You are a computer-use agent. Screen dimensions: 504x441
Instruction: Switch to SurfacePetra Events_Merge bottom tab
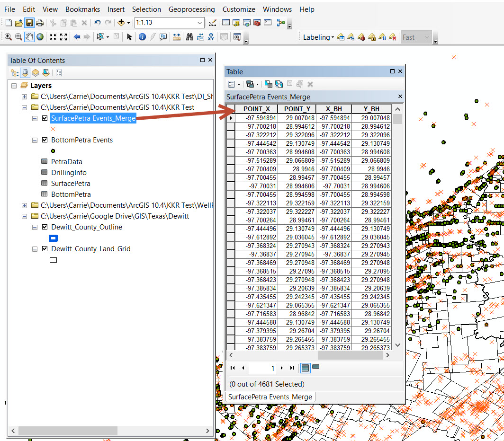[270, 397]
